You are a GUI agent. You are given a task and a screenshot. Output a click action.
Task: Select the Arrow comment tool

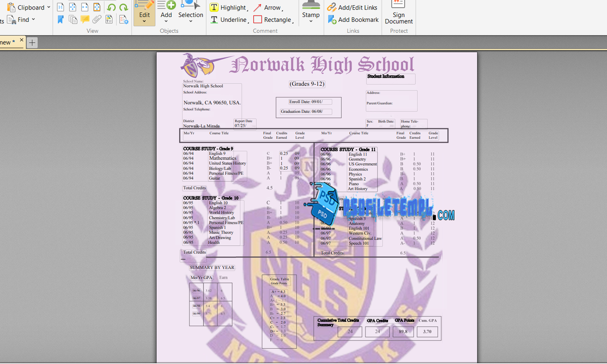268,8
